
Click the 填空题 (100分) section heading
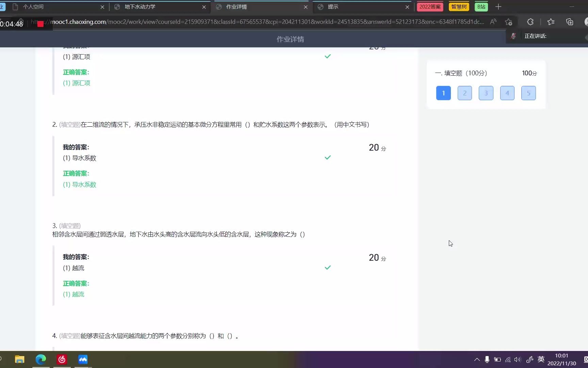[x=461, y=73]
